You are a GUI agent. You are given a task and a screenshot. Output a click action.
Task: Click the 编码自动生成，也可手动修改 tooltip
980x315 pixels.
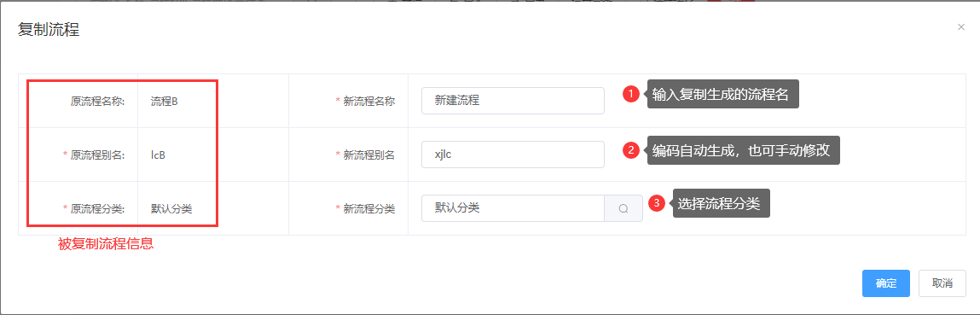tap(743, 150)
